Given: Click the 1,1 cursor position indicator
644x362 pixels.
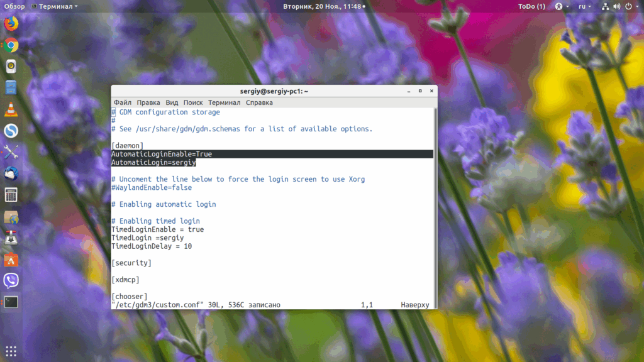Looking at the screenshot, I should [x=367, y=305].
